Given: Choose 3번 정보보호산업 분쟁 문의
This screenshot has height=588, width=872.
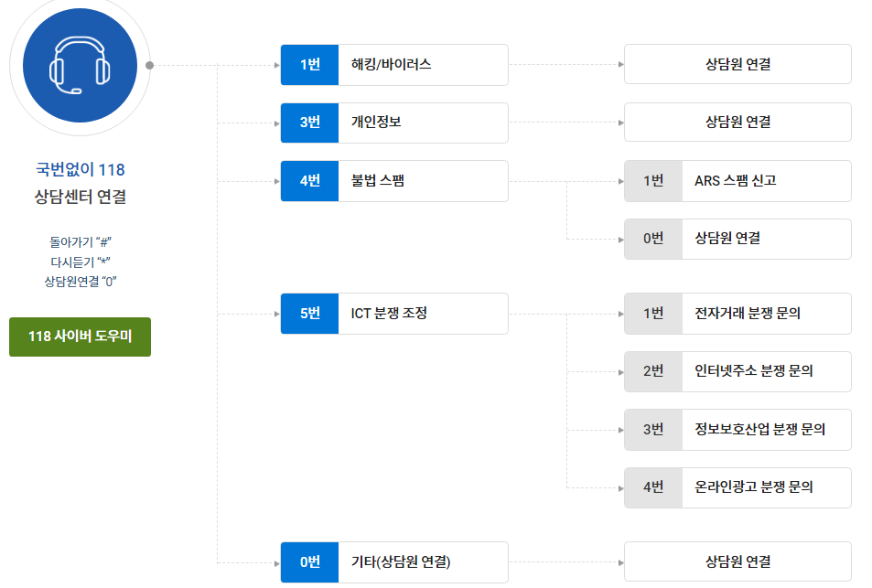Looking at the screenshot, I should (737, 430).
